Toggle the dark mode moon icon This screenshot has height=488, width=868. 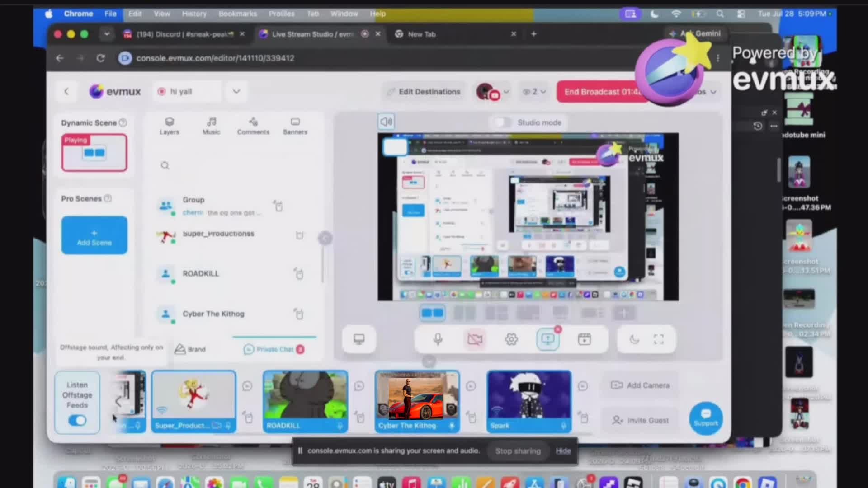tap(634, 339)
